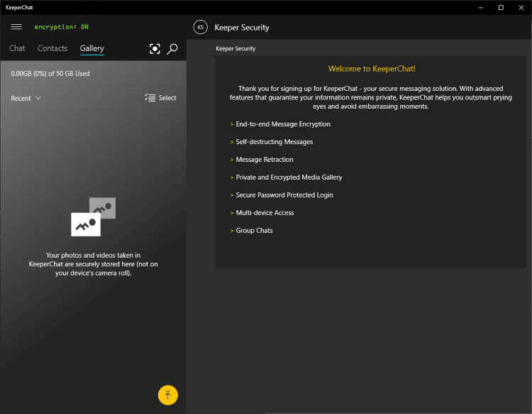Open the hamburger menu

(x=16, y=27)
